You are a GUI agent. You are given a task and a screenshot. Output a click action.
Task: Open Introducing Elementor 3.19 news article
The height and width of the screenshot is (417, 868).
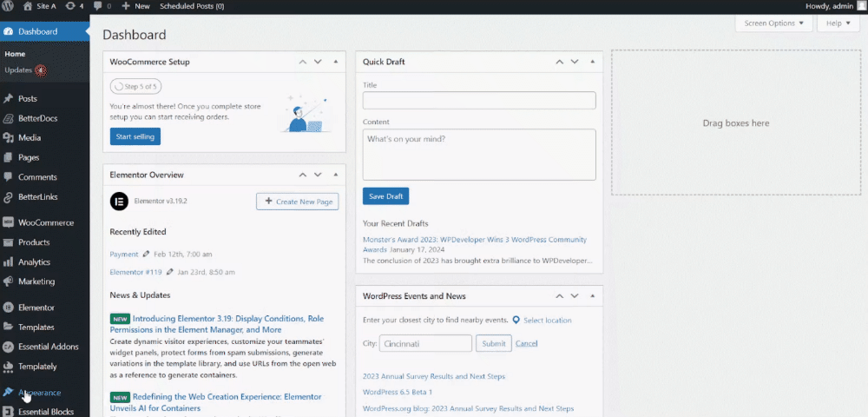[217, 324]
